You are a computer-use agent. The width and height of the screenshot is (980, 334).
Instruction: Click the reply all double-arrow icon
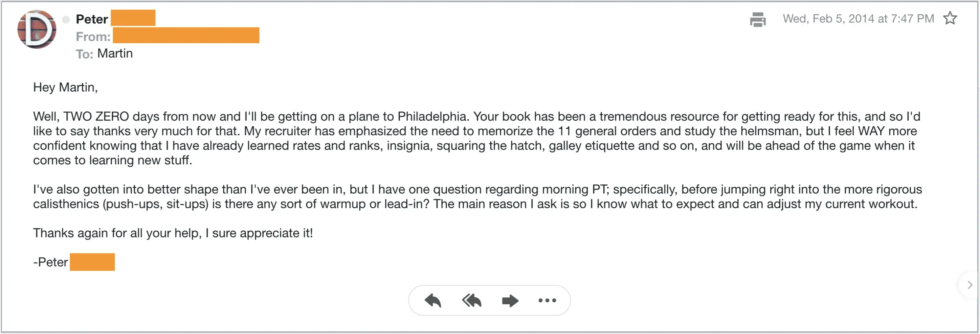pos(472,300)
